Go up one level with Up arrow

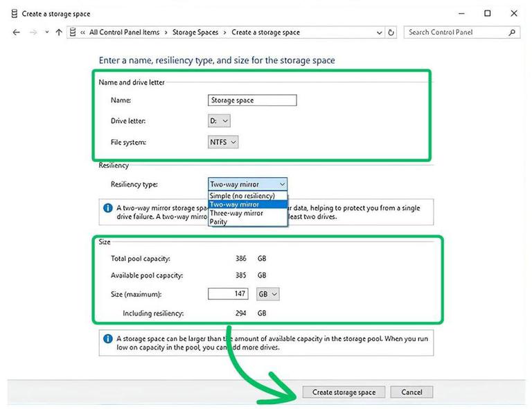[59, 33]
